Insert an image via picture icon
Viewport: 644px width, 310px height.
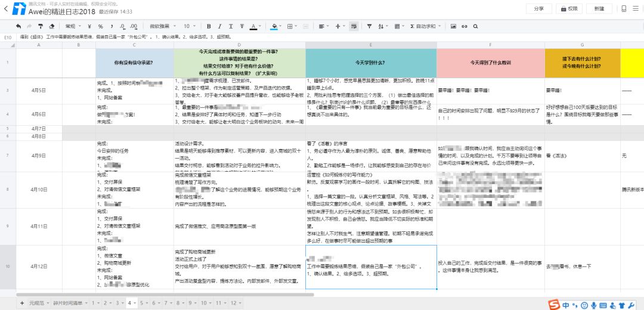[x=453, y=26]
